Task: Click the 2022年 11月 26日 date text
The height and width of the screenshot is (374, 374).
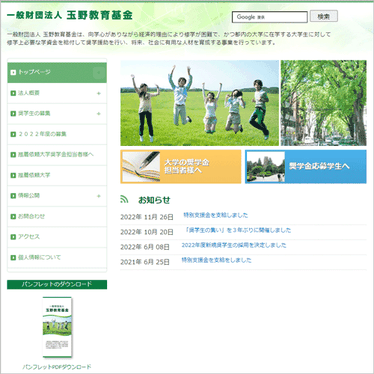Action: 147,217
